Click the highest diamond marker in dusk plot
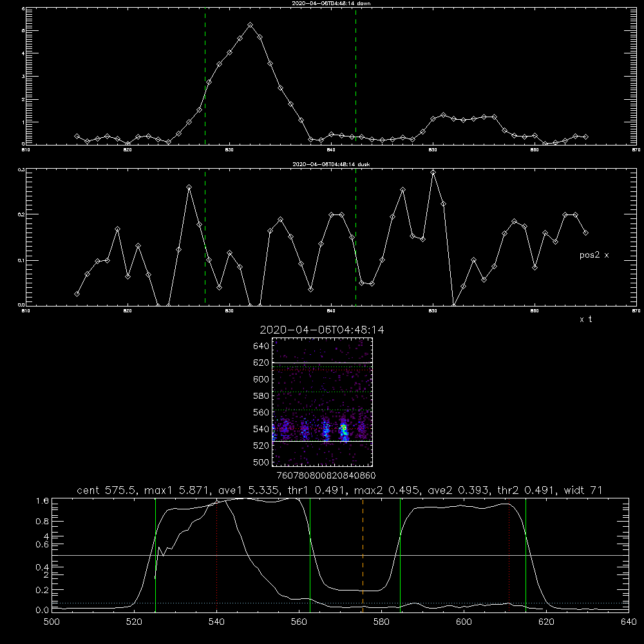 coord(433,173)
